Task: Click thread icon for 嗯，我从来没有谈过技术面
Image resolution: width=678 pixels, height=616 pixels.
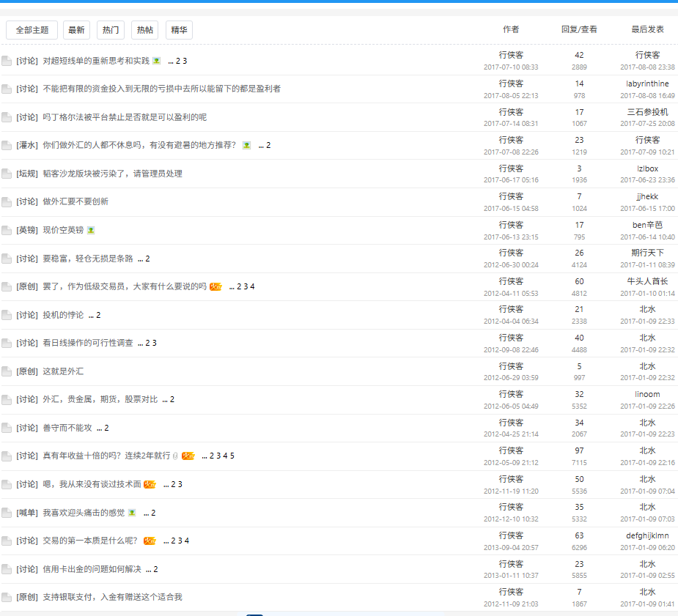Action: [x=7, y=485]
